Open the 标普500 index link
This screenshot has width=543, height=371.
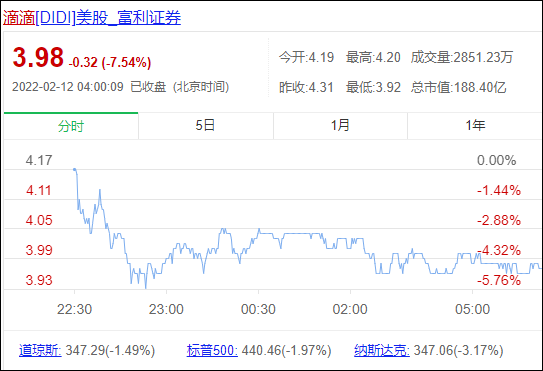[212, 350]
